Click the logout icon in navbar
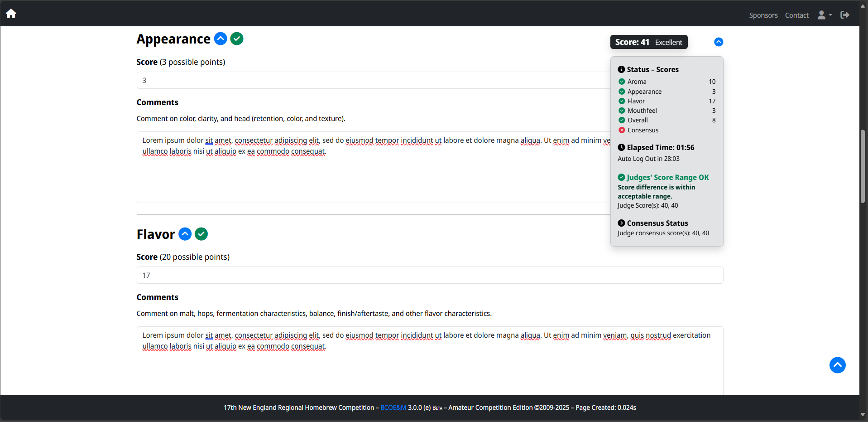 click(844, 15)
